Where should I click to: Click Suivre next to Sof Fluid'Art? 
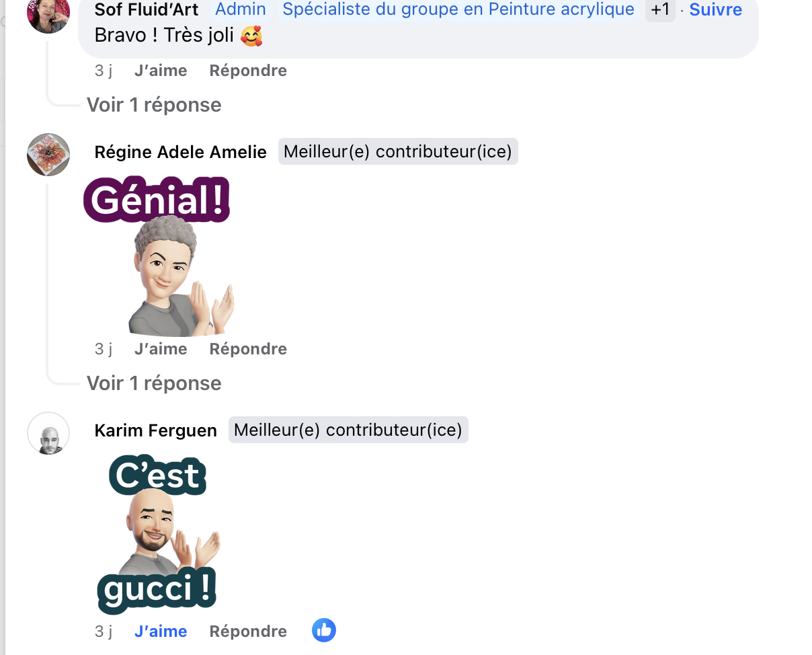[x=716, y=9]
